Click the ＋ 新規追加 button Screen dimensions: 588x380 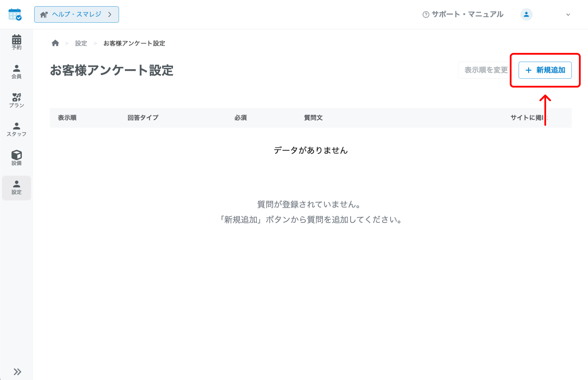[545, 70]
